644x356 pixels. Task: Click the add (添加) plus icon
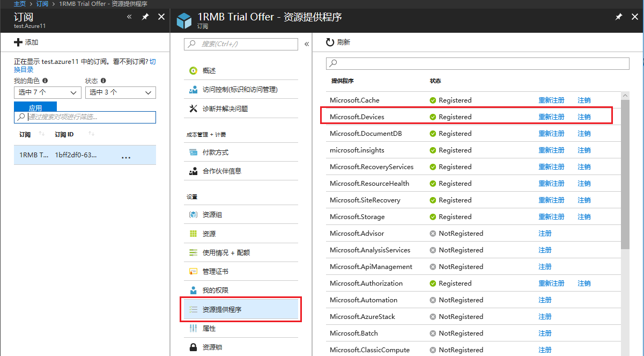coord(18,42)
